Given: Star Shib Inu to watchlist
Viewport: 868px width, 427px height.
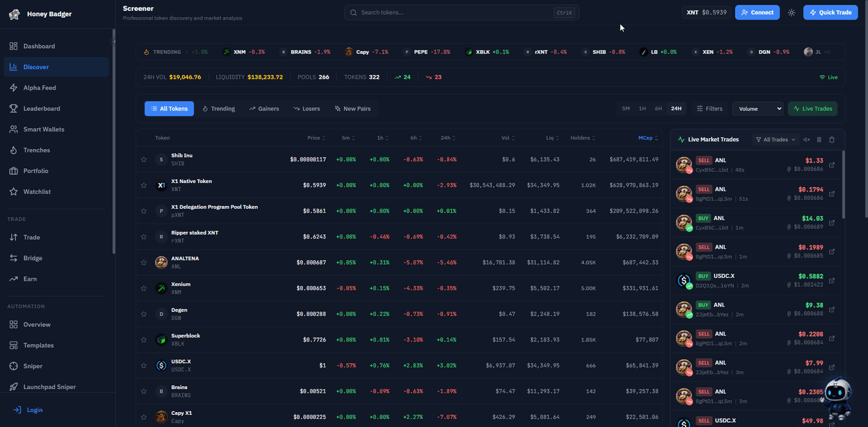Looking at the screenshot, I should pyautogui.click(x=144, y=159).
